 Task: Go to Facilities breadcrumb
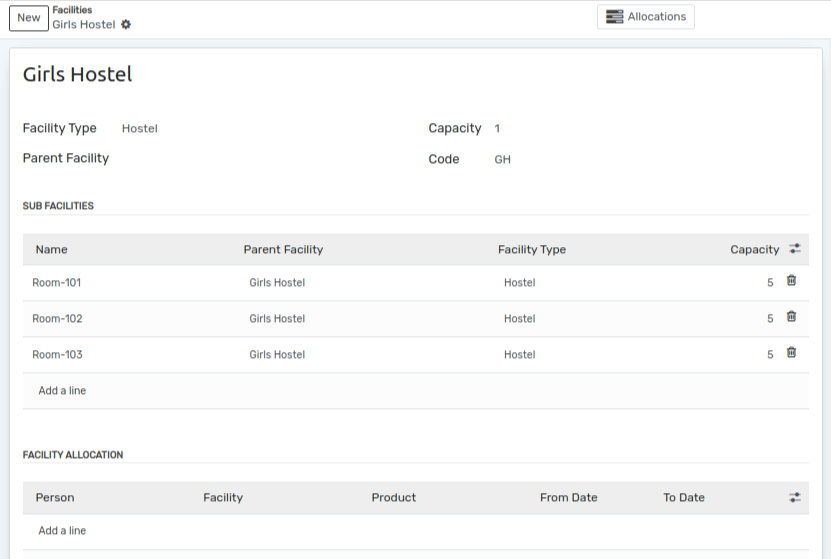72,10
